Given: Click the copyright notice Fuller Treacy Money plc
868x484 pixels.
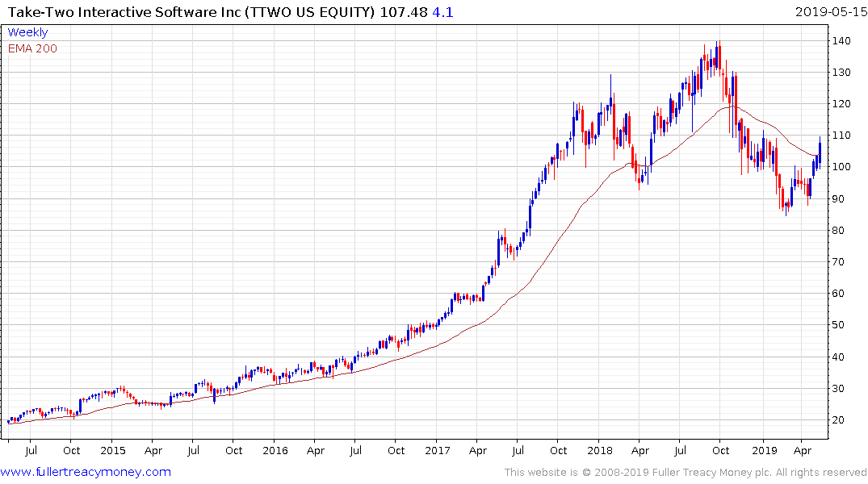Looking at the screenshot, I should coord(686,473).
